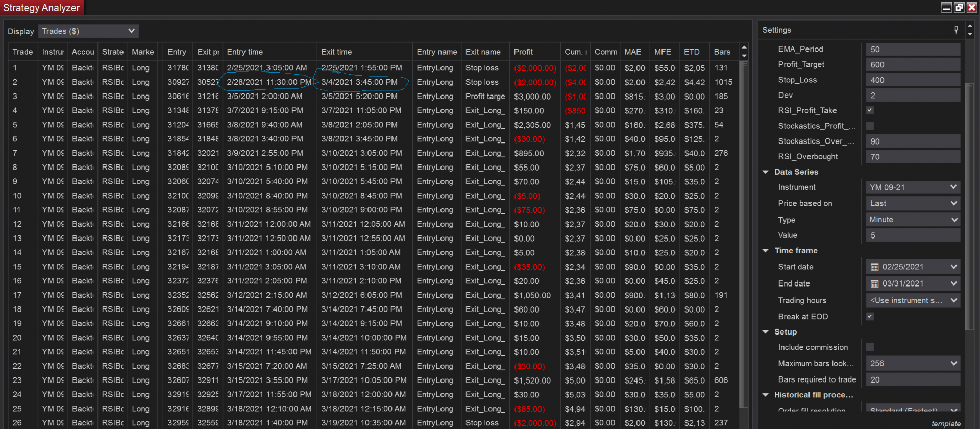Image resolution: width=980 pixels, height=429 pixels.
Task: Sort by the Trade column header
Action: tap(23, 52)
